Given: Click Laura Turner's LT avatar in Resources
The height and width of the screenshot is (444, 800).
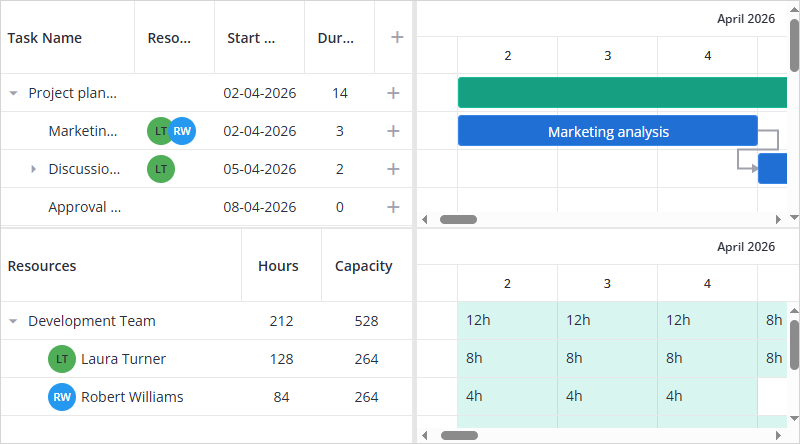Looking at the screenshot, I should [x=62, y=359].
